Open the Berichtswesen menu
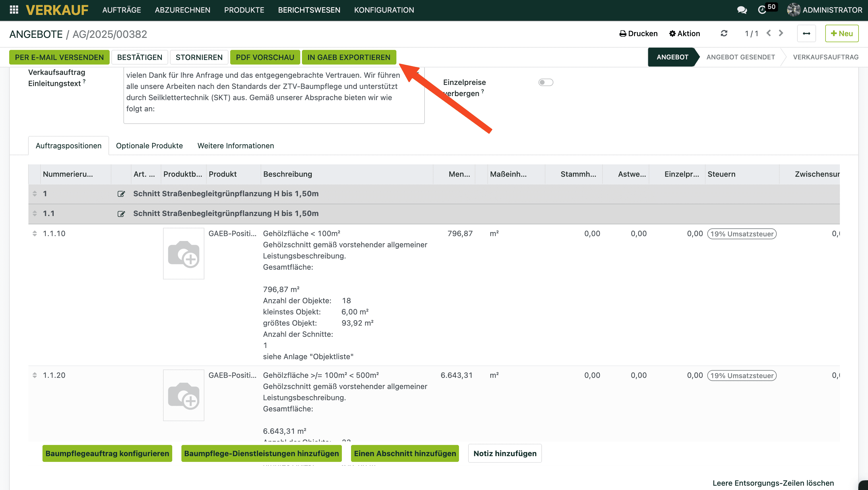This screenshot has height=490, width=868. point(309,10)
